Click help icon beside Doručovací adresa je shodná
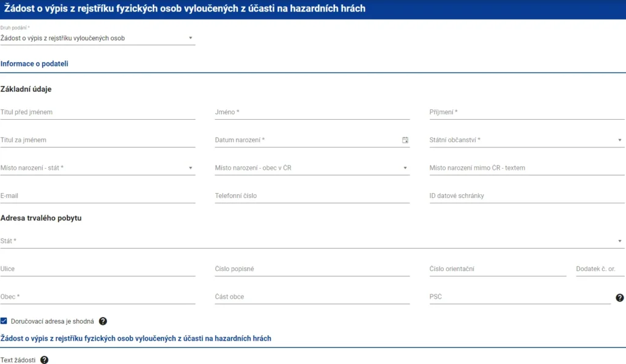The height and width of the screenshot is (364, 626). coord(103,321)
